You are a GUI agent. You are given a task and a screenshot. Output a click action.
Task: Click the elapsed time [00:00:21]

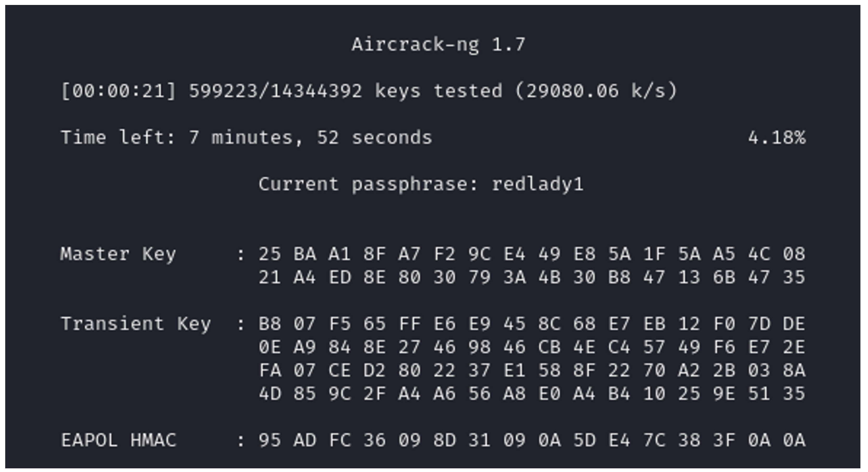click(118, 91)
